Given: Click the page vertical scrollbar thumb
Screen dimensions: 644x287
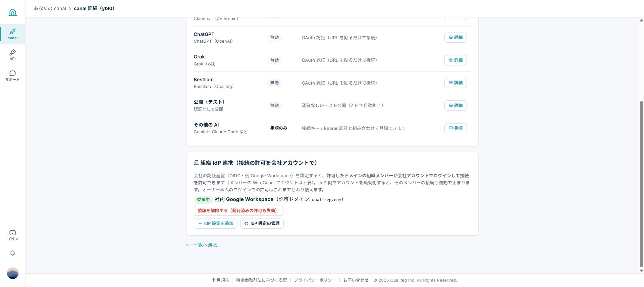Looking at the screenshot, I should click(x=641, y=184).
